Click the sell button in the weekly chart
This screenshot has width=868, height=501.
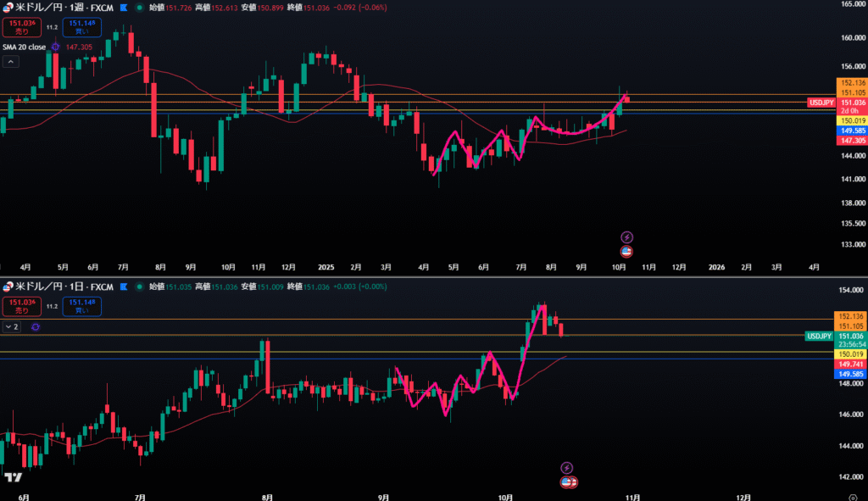pyautogui.click(x=22, y=27)
